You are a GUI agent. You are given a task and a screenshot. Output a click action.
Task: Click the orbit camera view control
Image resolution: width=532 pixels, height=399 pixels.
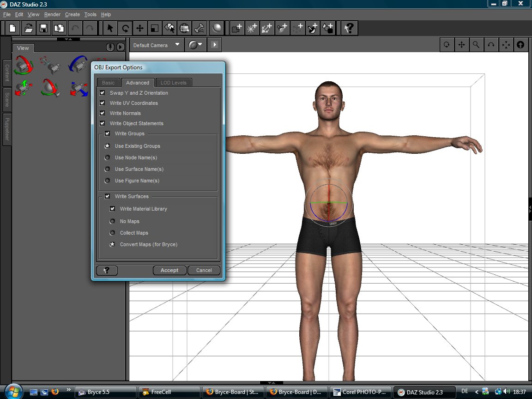[447, 45]
